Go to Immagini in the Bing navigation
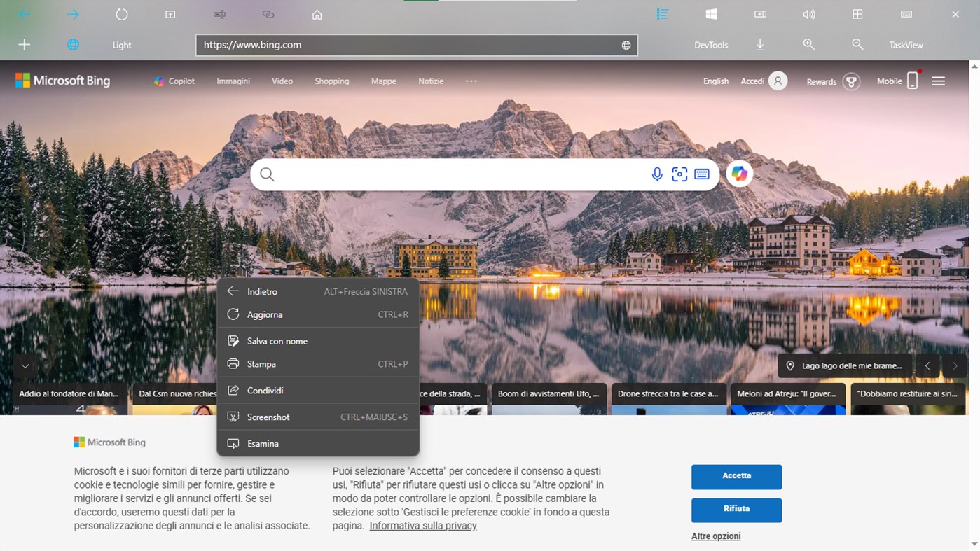The width and height of the screenshot is (980, 551). click(x=233, y=81)
